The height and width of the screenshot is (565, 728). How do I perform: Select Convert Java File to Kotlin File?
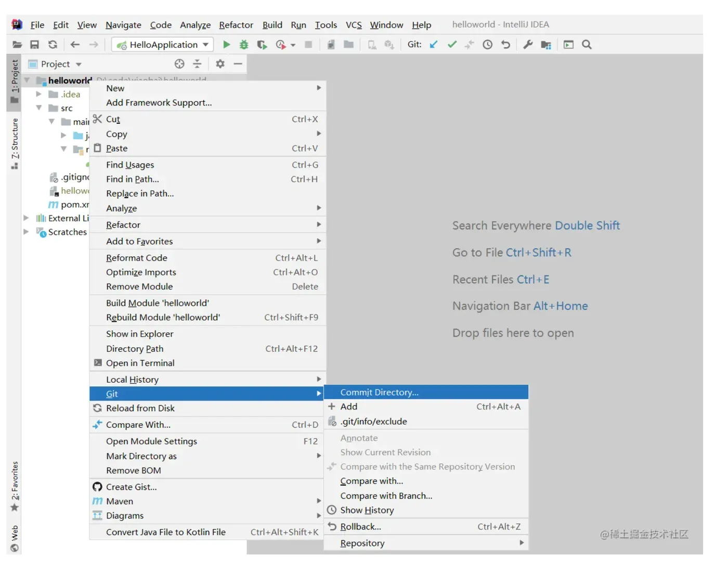coord(207,532)
